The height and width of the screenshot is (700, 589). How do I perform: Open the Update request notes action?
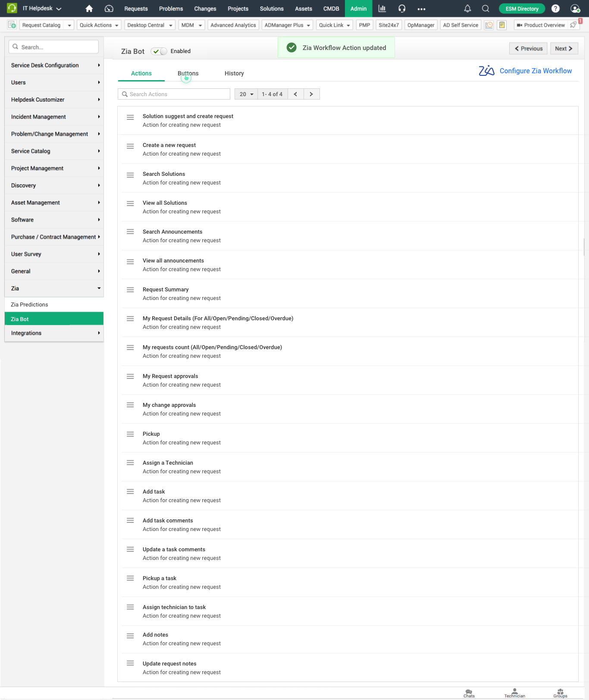169,664
